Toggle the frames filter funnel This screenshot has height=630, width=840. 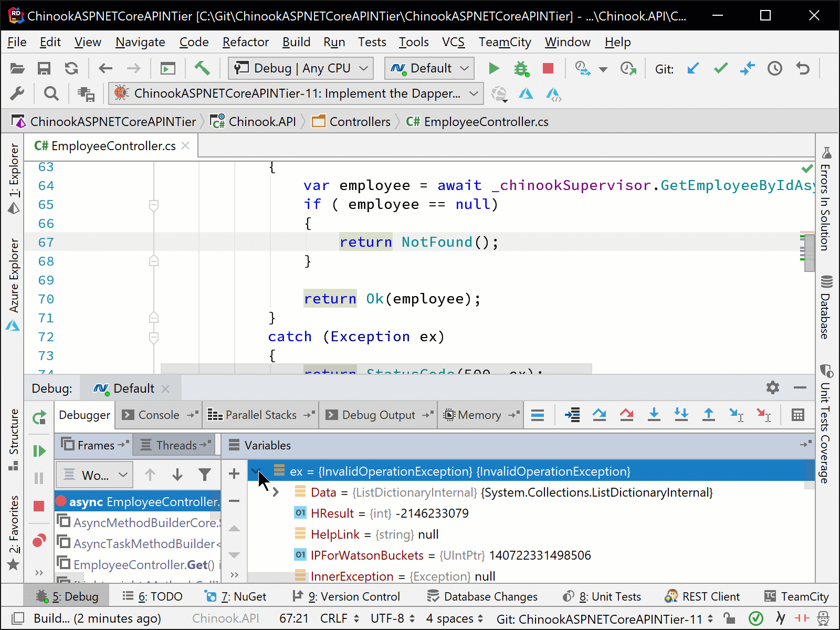[x=204, y=475]
